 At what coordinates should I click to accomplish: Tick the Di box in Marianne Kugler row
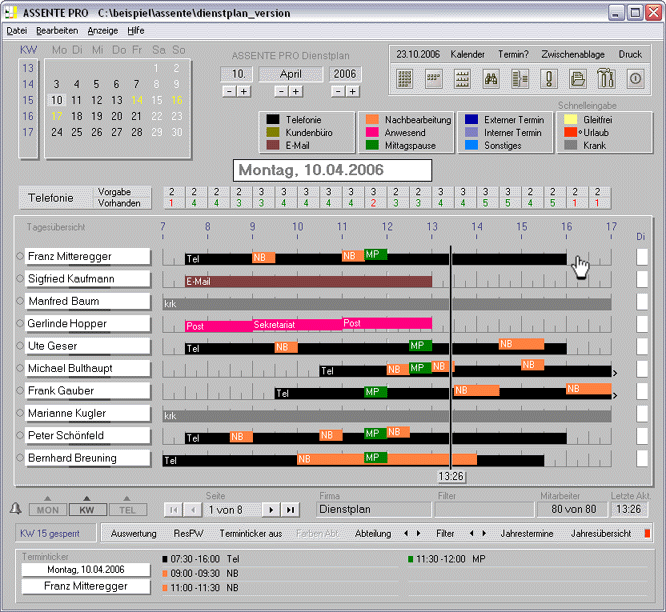642,414
